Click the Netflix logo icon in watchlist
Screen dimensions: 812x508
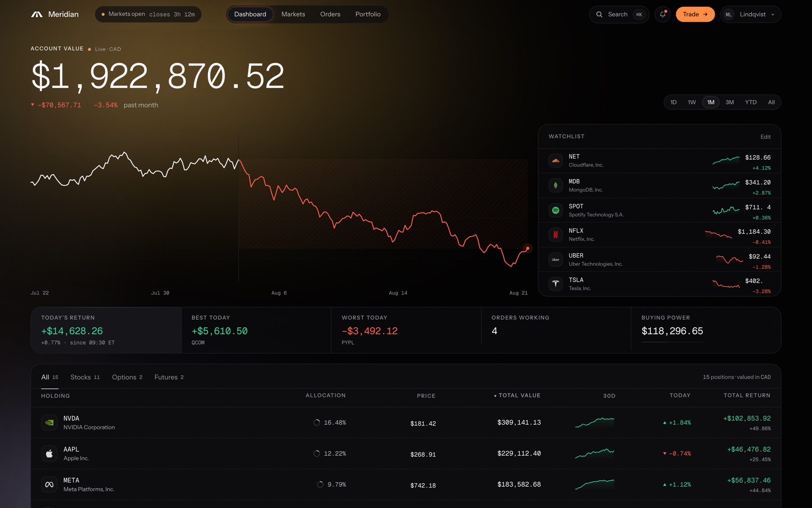pyautogui.click(x=555, y=235)
